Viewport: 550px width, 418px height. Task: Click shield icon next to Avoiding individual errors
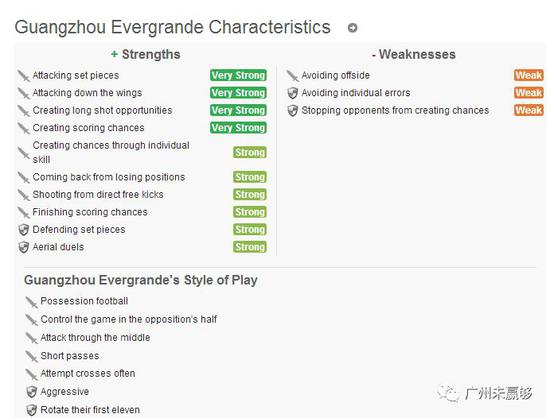click(x=293, y=93)
